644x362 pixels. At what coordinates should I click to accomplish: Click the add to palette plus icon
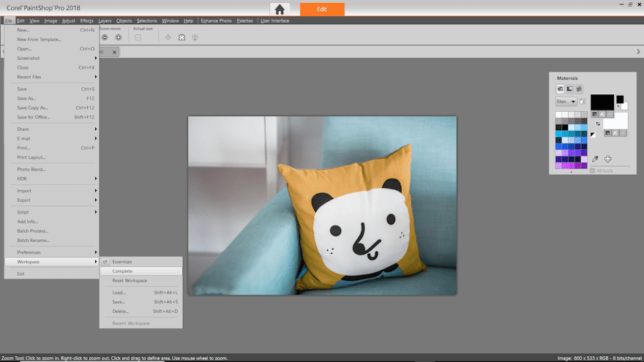(607, 159)
